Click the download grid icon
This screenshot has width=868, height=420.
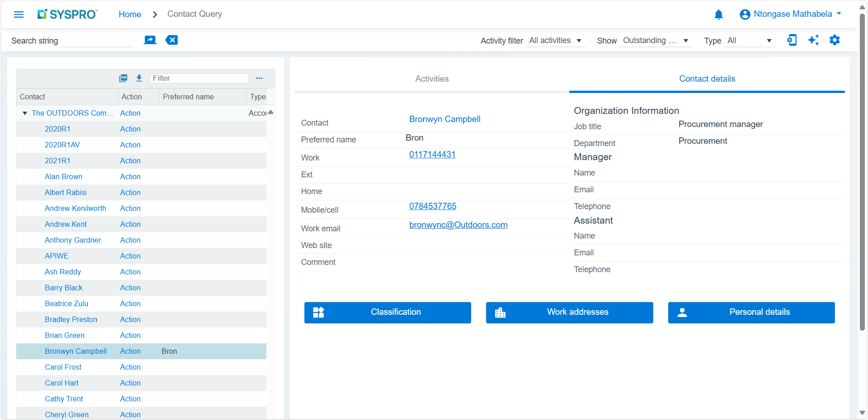tap(139, 78)
